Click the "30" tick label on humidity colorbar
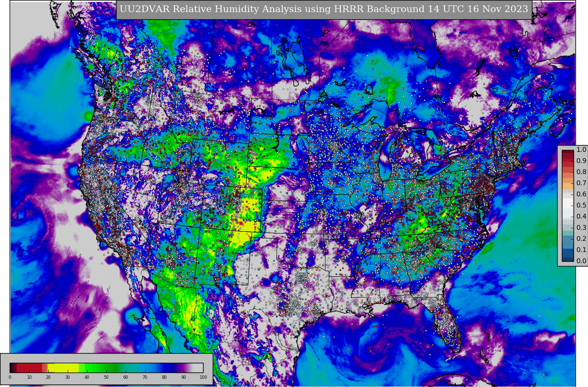Viewport: 588px width, 387px height. (x=68, y=377)
